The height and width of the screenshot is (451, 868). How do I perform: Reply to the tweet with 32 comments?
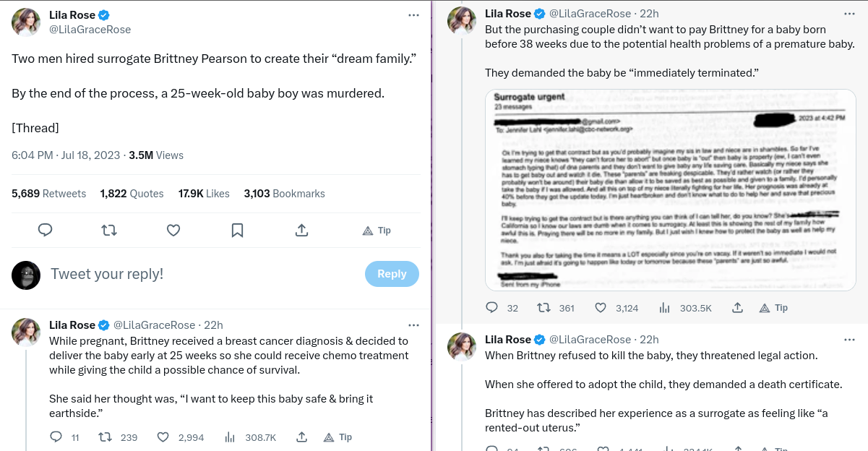(492, 308)
